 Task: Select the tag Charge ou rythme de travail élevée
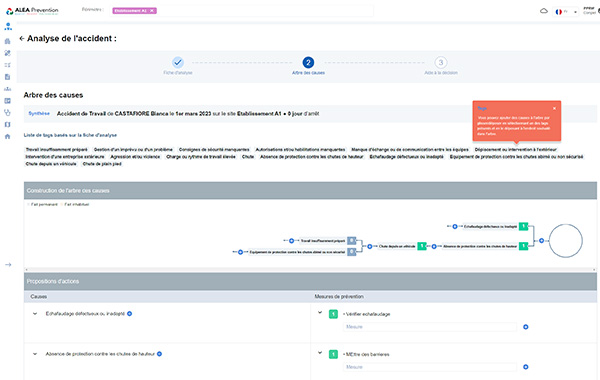click(201, 157)
